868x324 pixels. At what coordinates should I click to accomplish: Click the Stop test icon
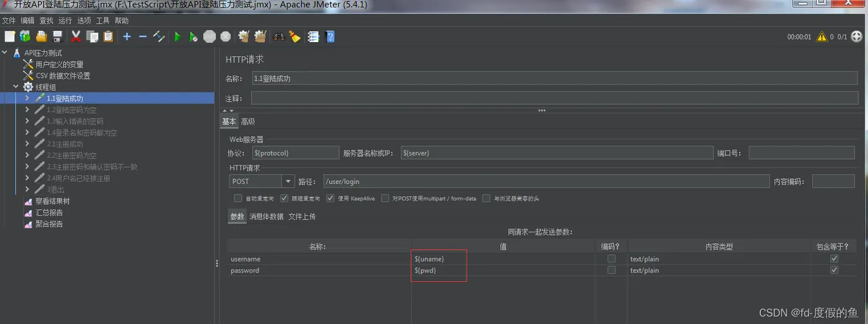pyautogui.click(x=210, y=37)
